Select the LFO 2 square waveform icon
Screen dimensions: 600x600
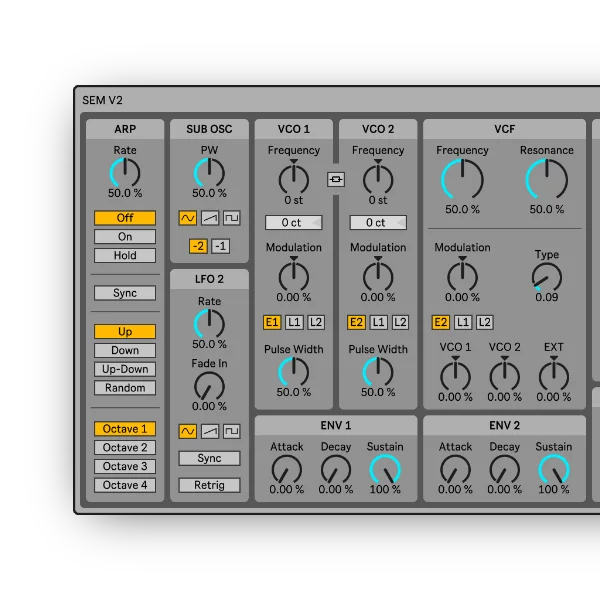coord(232,431)
